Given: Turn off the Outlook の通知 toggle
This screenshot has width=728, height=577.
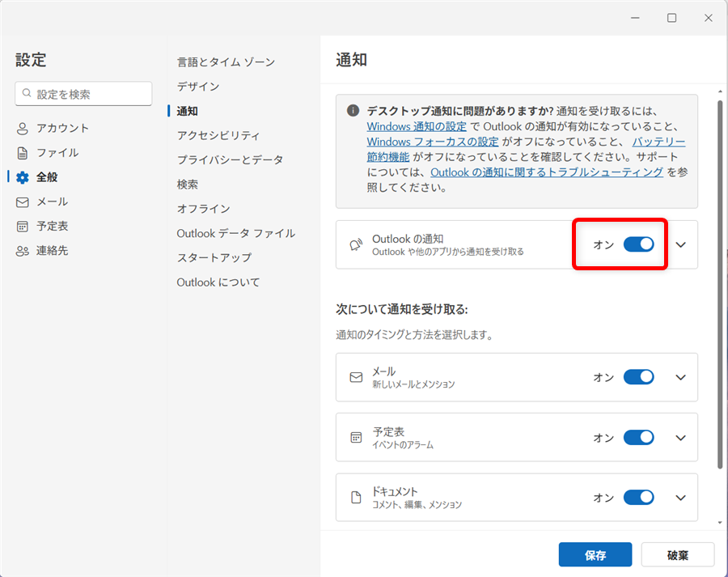Looking at the screenshot, I should tap(638, 244).
